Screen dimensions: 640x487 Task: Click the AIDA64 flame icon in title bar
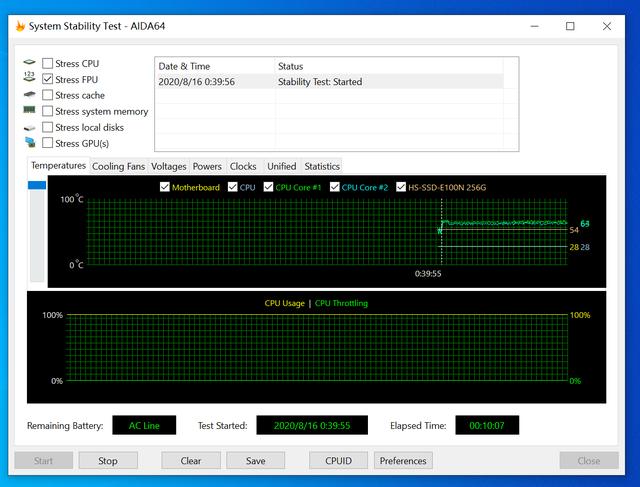click(20, 26)
